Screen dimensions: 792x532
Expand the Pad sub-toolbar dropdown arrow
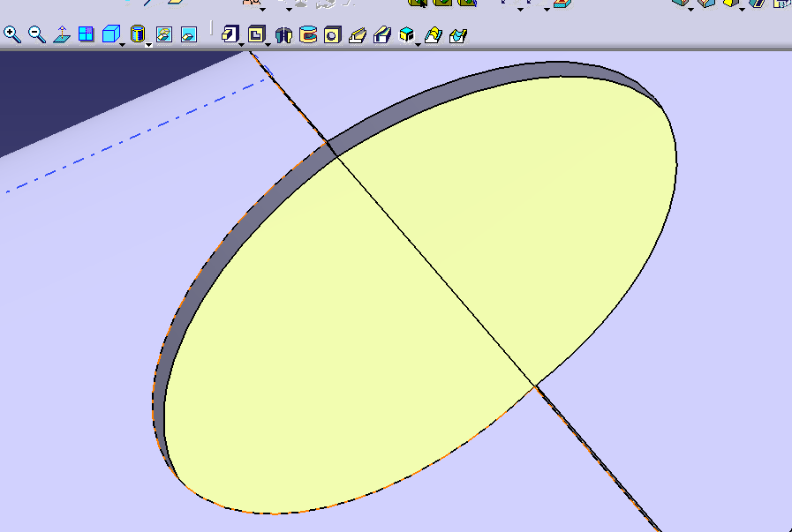[x=241, y=45]
